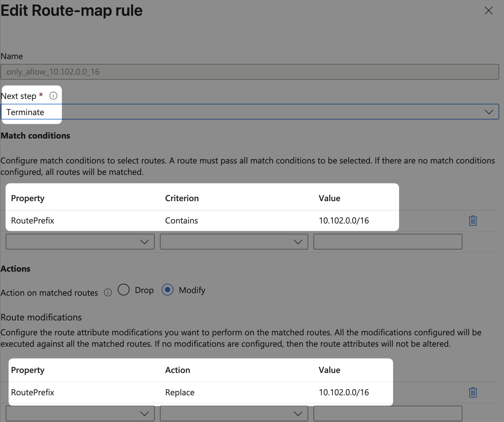The height and width of the screenshot is (422, 504).
Task: Close the Edit Route-map rule panel
Action: [x=488, y=11]
